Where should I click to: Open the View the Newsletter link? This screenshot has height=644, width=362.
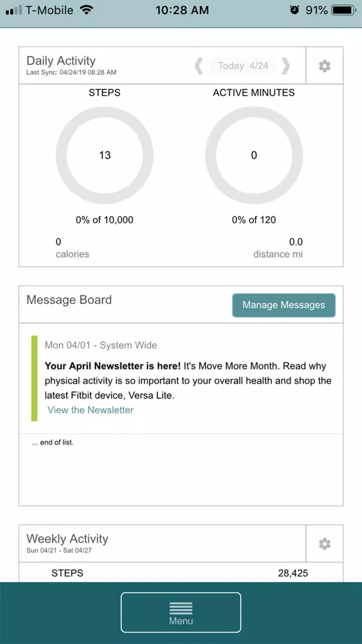point(91,410)
